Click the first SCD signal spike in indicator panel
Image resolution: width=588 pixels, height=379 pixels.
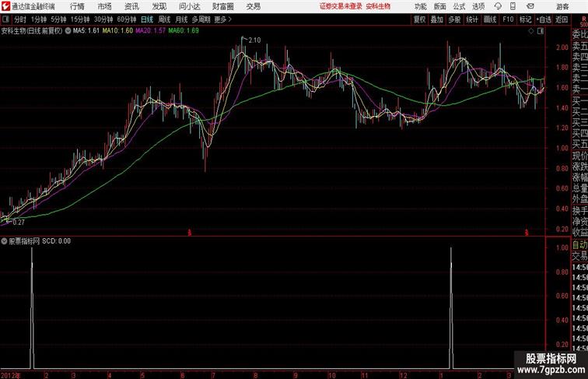pos(32,307)
